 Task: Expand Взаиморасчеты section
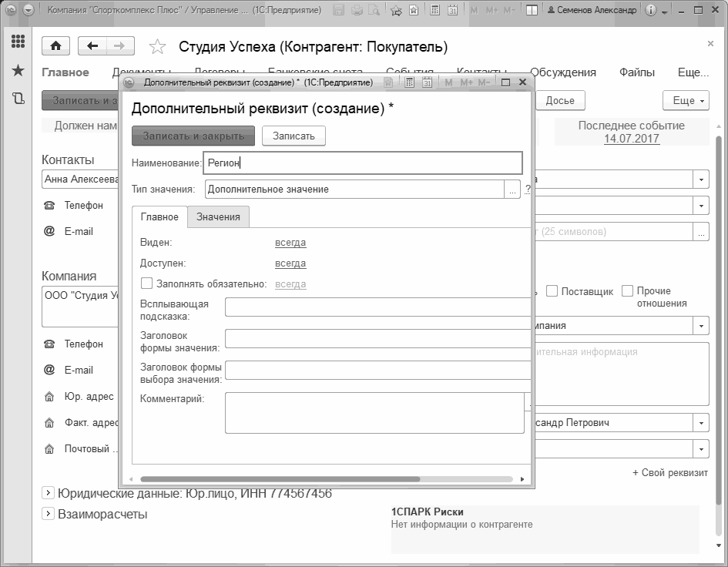pos(48,514)
